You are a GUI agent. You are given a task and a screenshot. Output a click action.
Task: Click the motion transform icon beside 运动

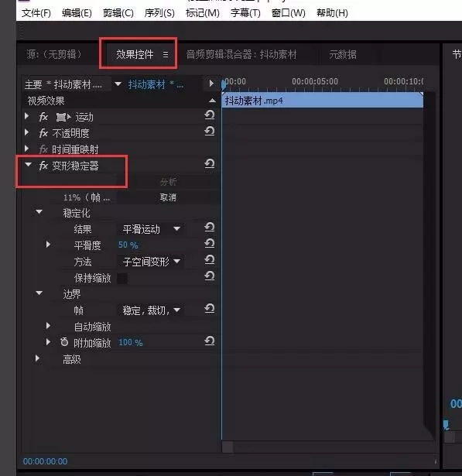click(x=63, y=117)
